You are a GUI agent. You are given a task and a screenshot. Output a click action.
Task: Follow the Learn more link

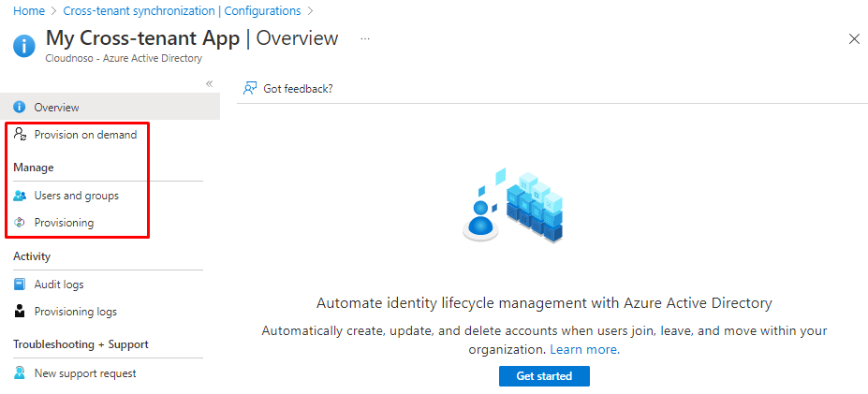pos(583,349)
